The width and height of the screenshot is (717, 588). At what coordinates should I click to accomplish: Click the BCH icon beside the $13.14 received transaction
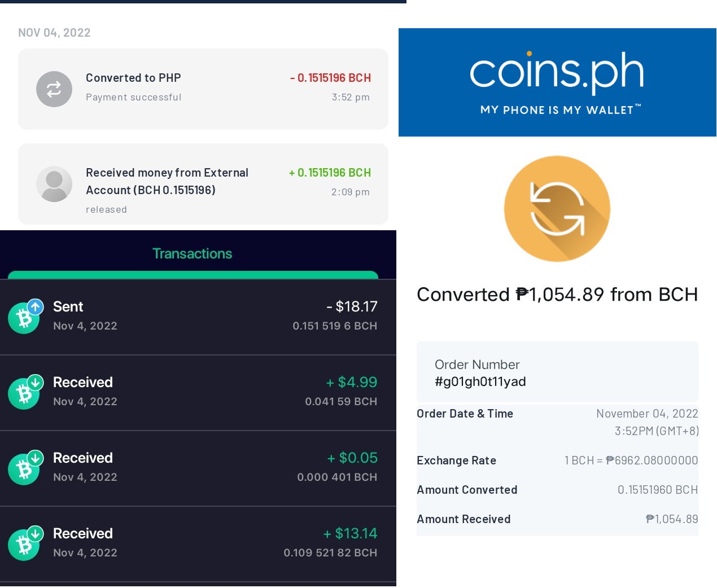(x=25, y=543)
